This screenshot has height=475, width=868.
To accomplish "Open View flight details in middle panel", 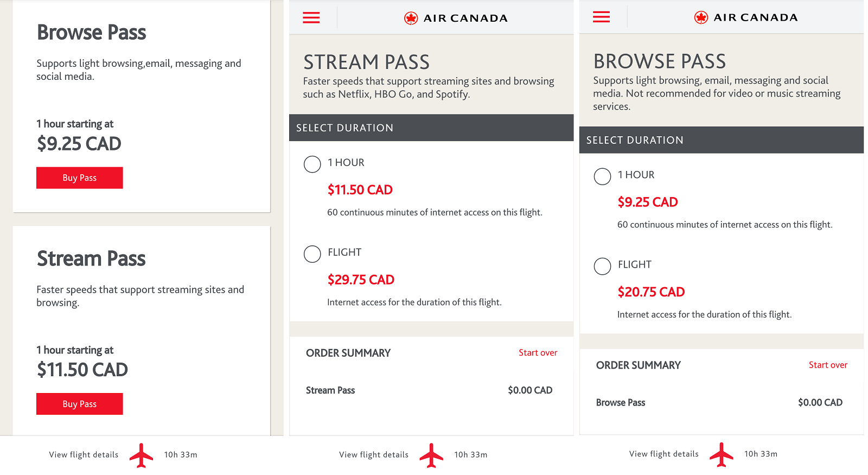I will (374, 455).
